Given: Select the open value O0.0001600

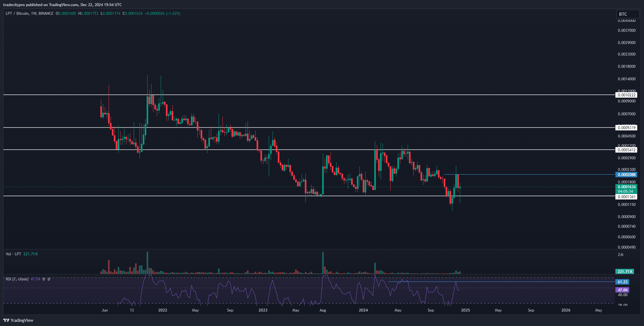Looking at the screenshot, I should coord(66,13).
